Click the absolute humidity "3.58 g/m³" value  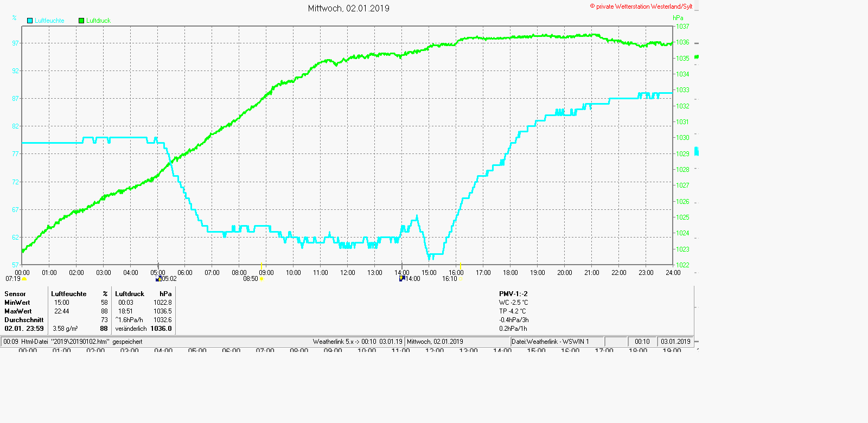[65, 329]
